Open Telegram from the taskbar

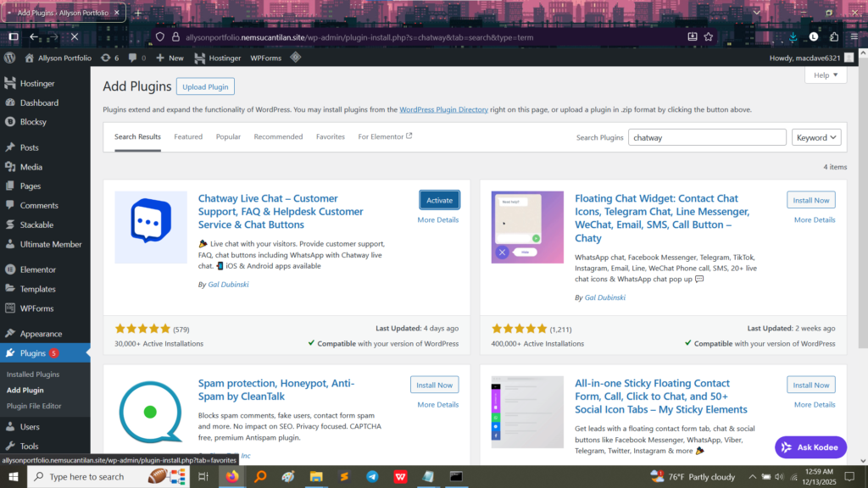(x=373, y=476)
